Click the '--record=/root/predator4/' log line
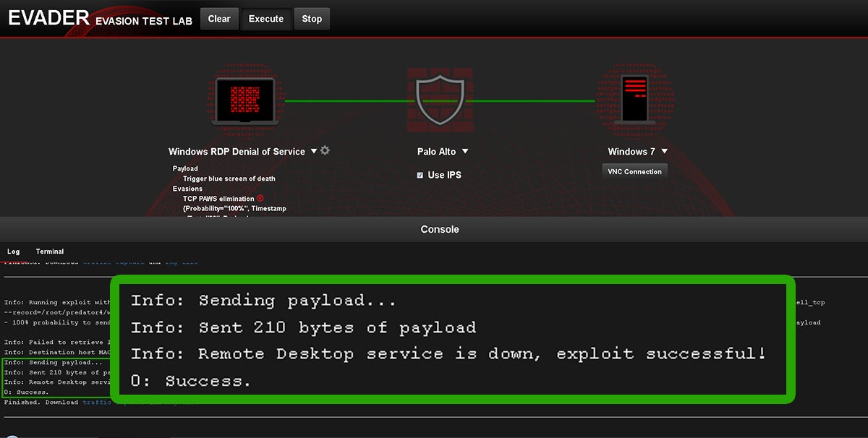 (57, 312)
